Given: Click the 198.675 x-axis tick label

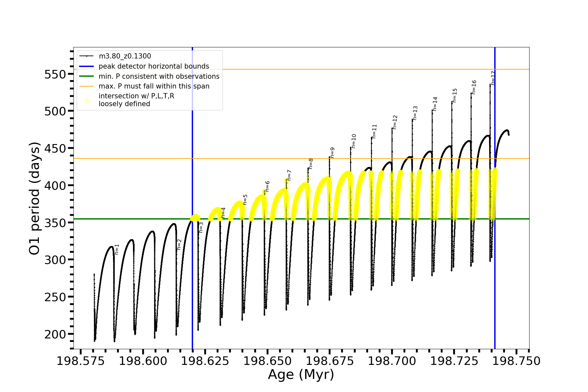Looking at the screenshot, I should point(330,361).
